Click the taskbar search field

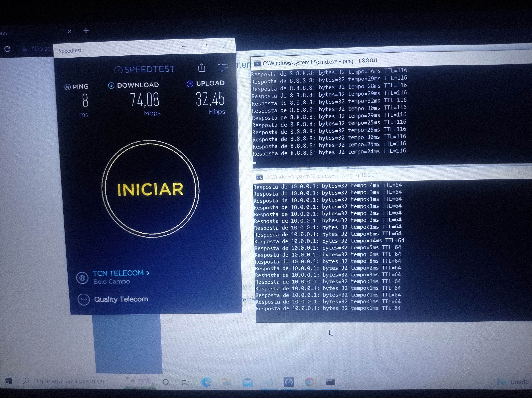[70, 381]
